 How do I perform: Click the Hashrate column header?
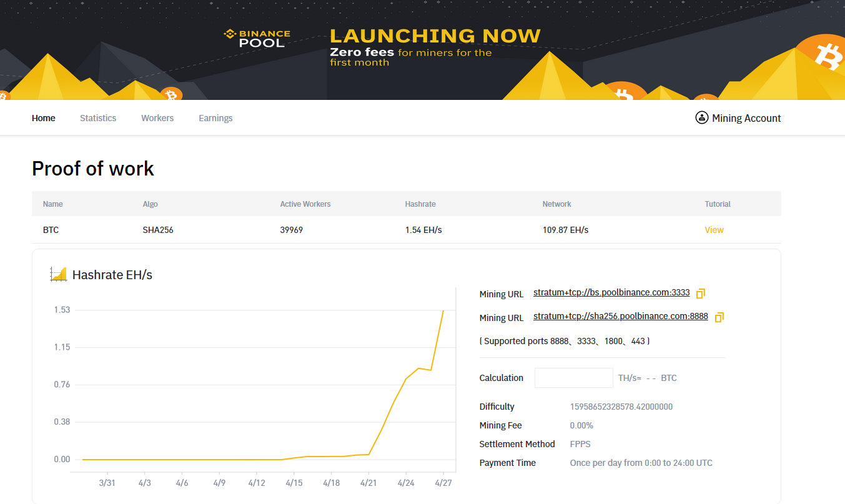coord(420,204)
